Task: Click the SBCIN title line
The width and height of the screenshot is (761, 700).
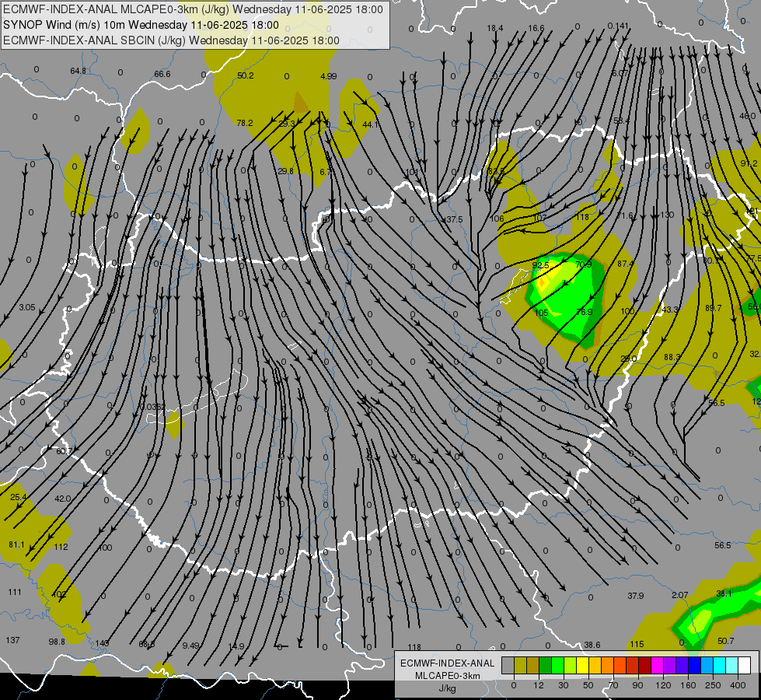Action: tap(171, 40)
